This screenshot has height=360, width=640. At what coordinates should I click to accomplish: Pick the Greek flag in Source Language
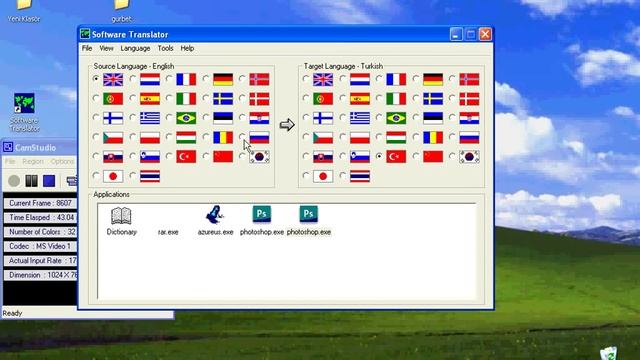pos(150,118)
